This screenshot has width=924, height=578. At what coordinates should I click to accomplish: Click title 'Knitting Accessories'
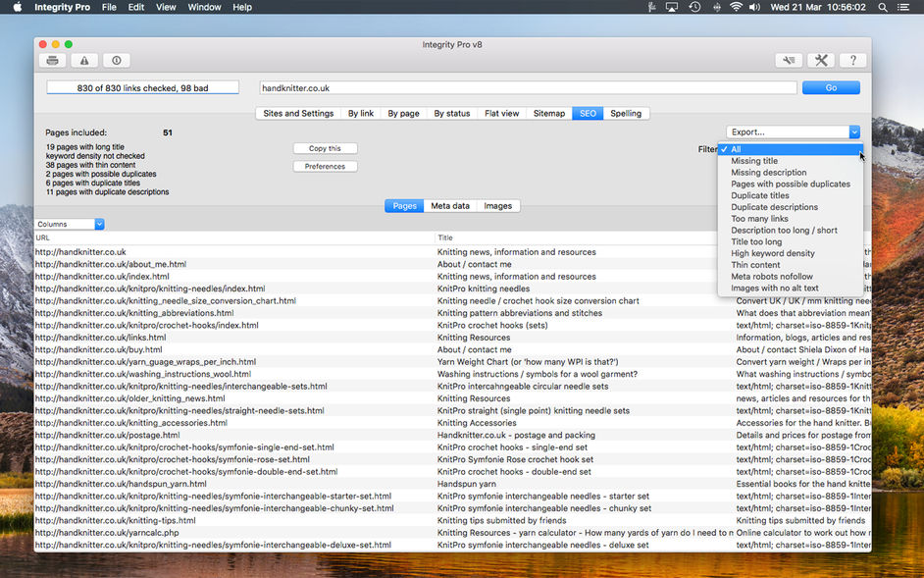(477, 423)
